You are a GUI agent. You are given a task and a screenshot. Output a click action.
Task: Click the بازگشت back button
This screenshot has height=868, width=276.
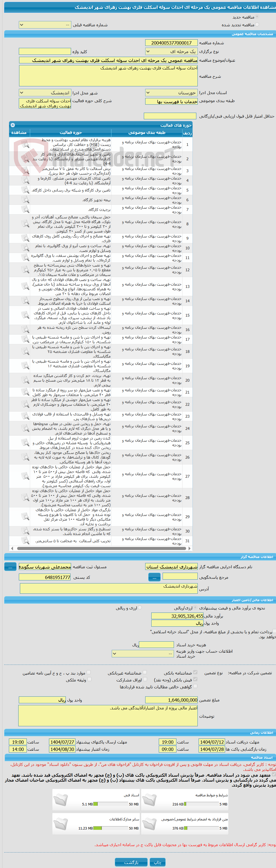coord(131,862)
